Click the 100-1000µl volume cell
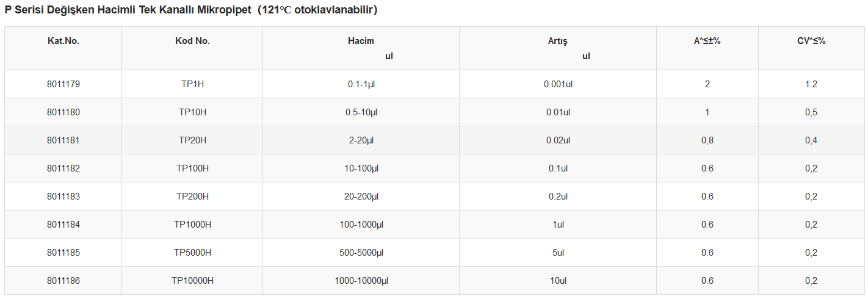The image size is (868, 299). [361, 225]
